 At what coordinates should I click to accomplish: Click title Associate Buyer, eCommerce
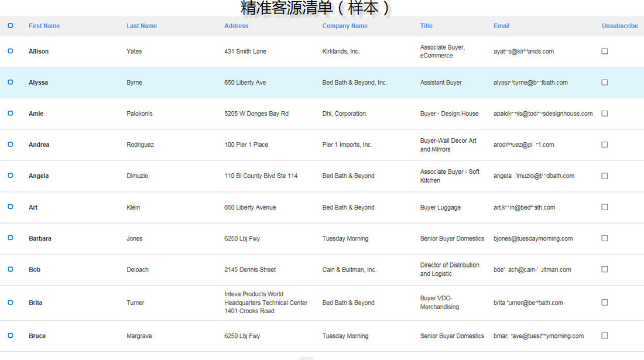pos(443,52)
